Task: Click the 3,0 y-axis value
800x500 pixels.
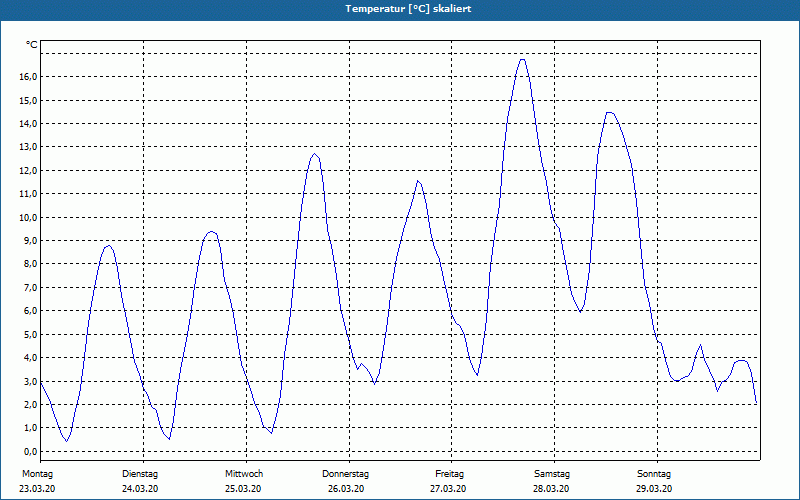Action: [x=31, y=381]
